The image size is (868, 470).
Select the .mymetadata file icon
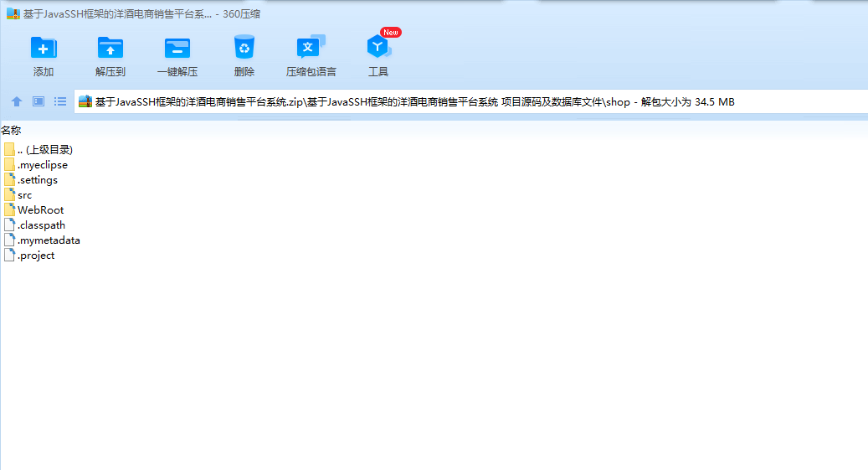coord(9,240)
